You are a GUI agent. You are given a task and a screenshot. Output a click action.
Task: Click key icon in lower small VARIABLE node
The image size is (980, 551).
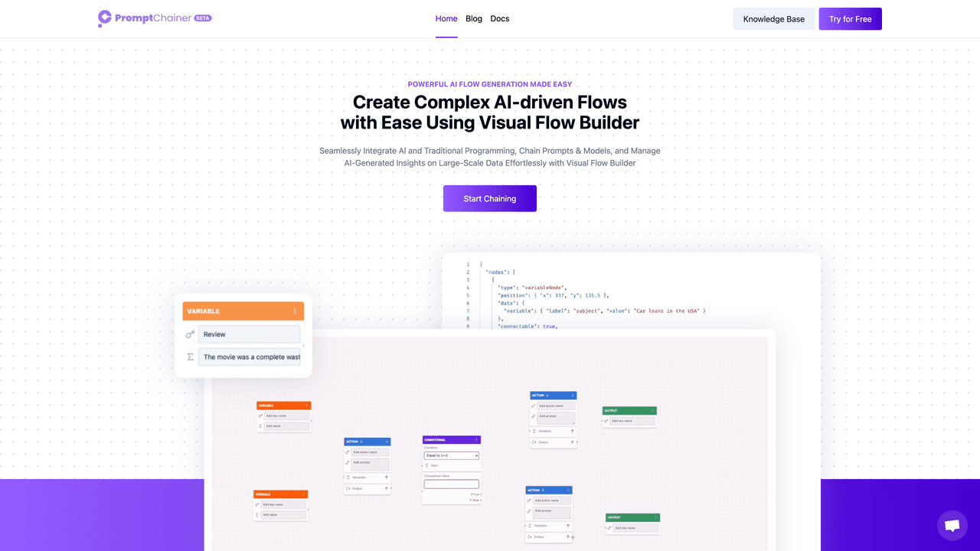point(257,504)
